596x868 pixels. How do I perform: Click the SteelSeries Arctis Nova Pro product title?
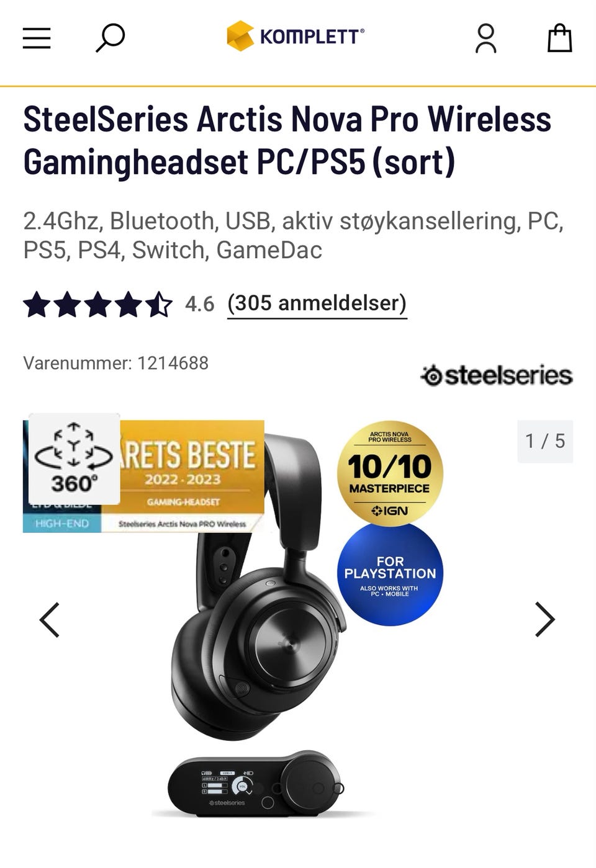[287, 140]
